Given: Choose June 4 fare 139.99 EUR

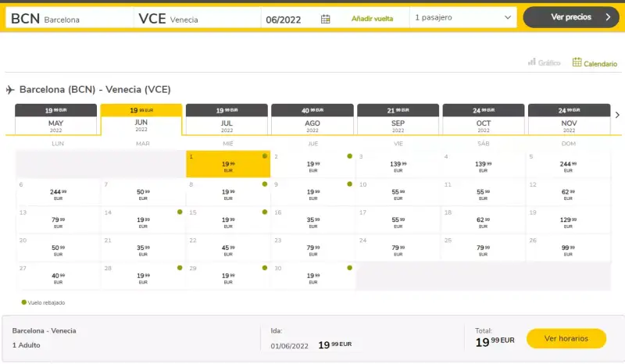Looking at the screenshot, I should pos(483,164).
